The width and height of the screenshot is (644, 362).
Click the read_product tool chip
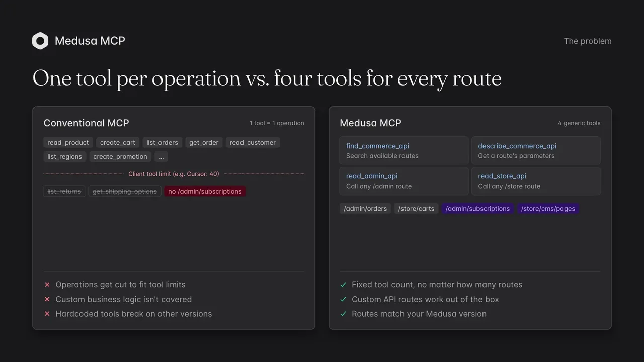point(68,143)
